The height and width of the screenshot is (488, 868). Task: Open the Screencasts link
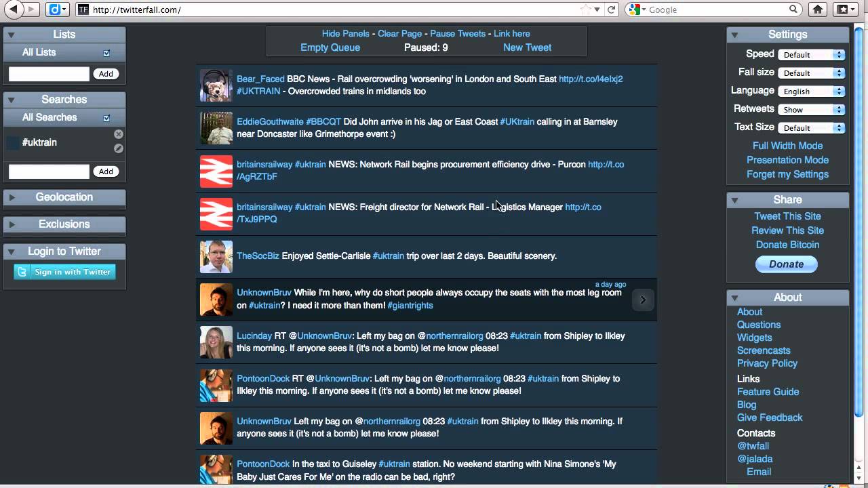[x=764, y=350]
